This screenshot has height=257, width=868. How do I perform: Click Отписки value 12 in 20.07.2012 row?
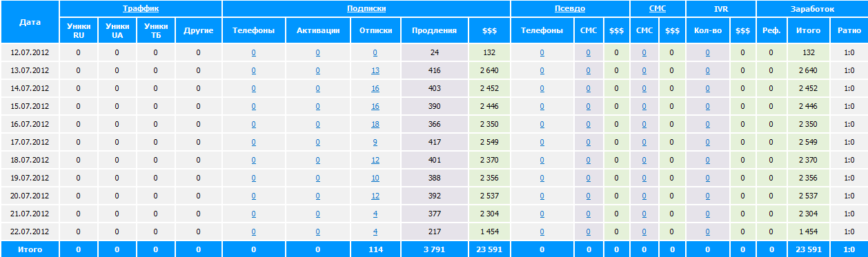coord(375,196)
